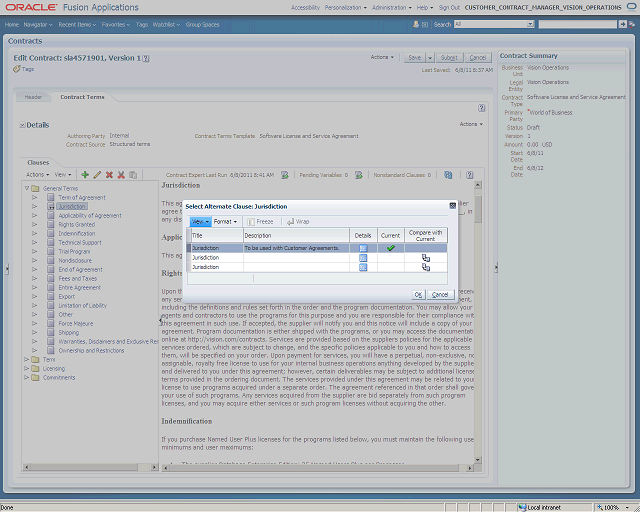Click the Cancel button beside Submit

pos(478,58)
